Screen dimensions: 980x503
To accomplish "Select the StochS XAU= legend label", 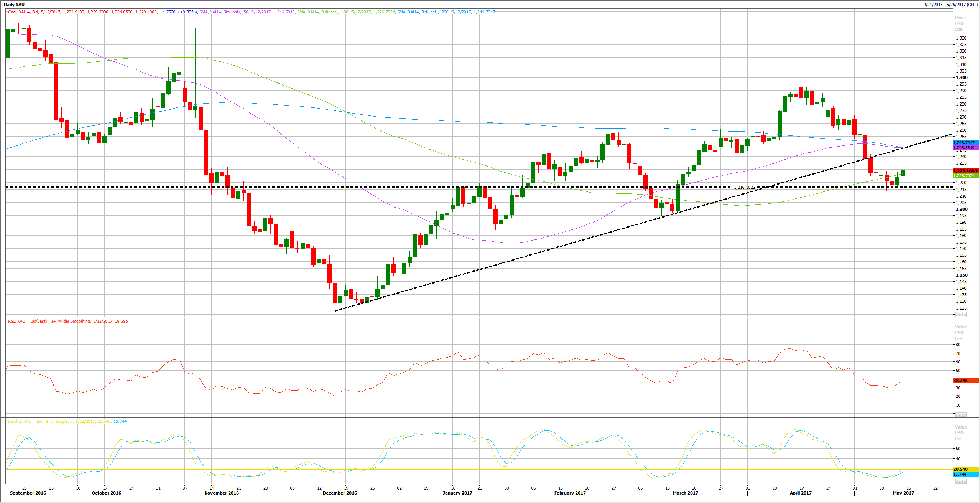I will coord(67,421).
